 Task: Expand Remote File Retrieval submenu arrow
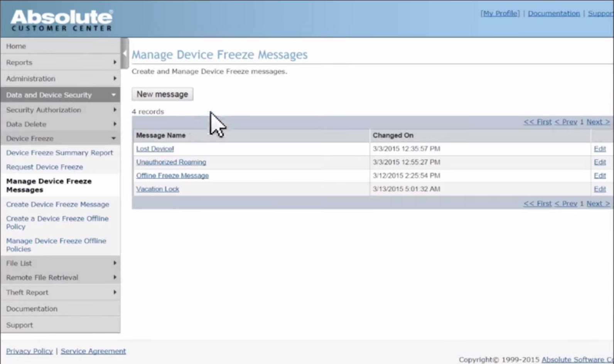(x=115, y=277)
